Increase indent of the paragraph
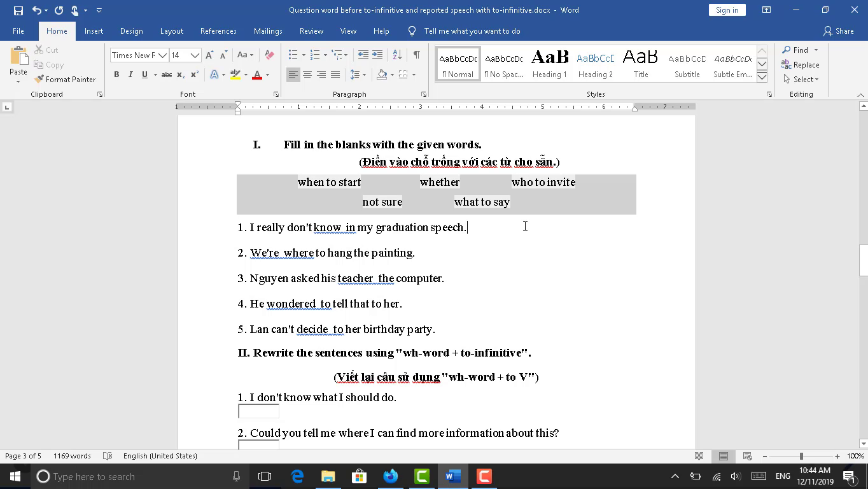 (377, 55)
